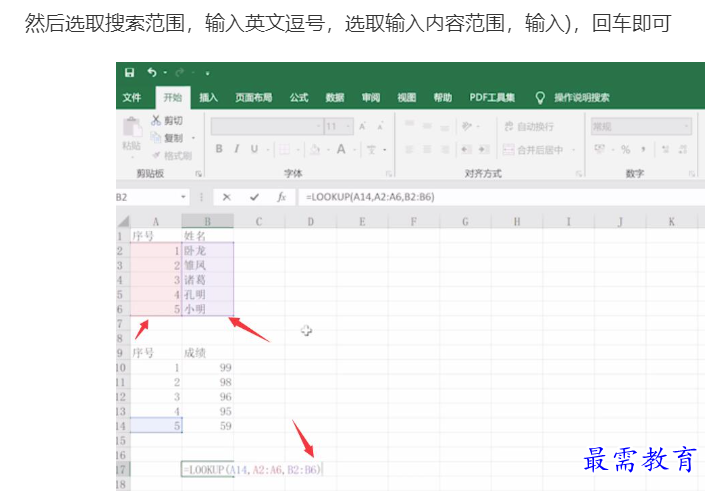Click the Redo arrow icon

[x=180, y=72]
